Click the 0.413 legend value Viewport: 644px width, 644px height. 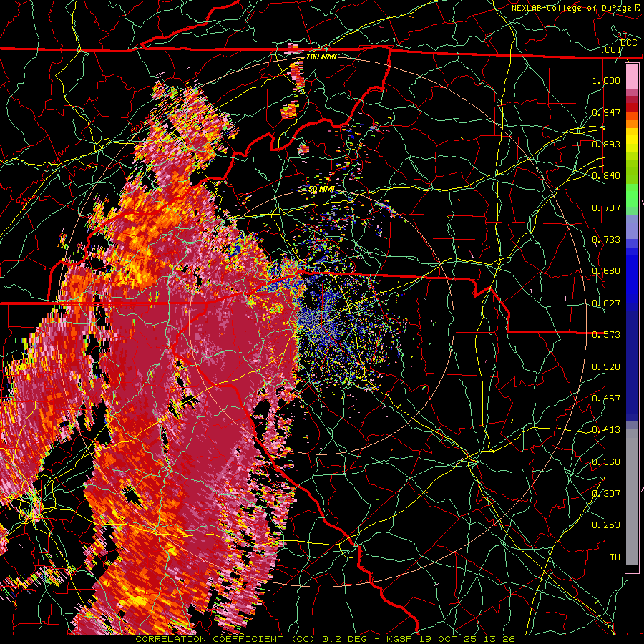point(606,429)
